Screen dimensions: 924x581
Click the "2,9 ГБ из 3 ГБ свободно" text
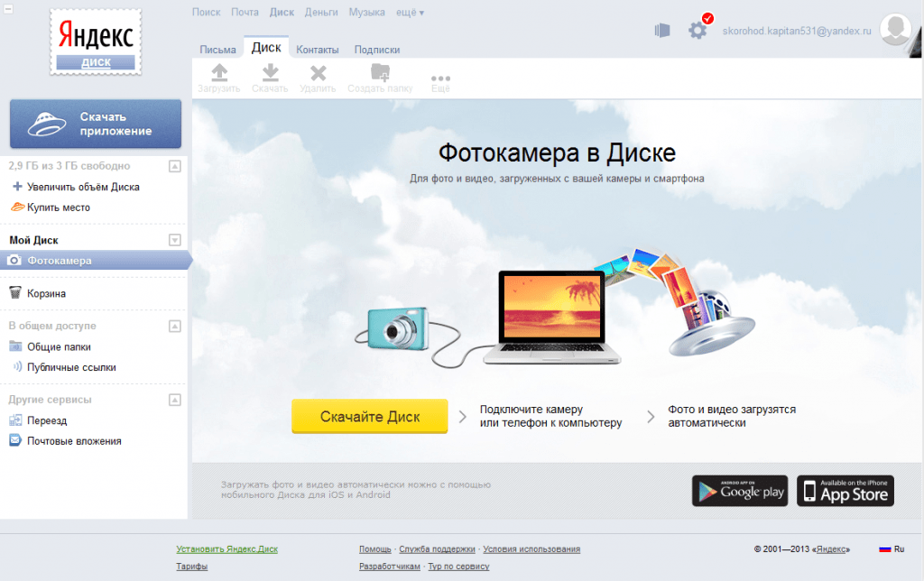pos(69,166)
